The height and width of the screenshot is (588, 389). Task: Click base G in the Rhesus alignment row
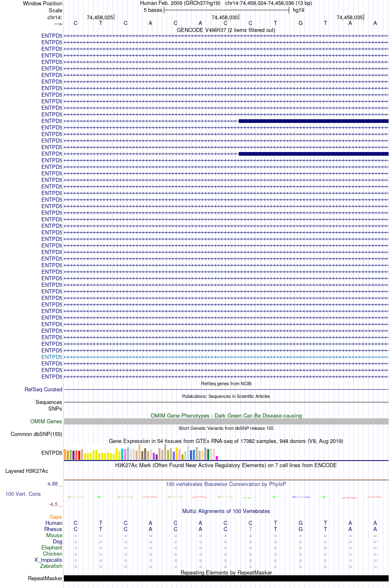(x=301, y=529)
